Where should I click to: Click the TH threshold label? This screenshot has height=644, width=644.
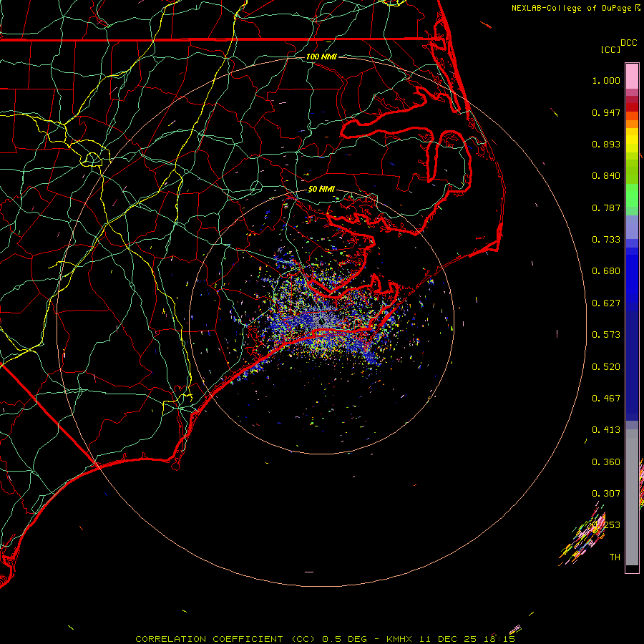(x=615, y=557)
